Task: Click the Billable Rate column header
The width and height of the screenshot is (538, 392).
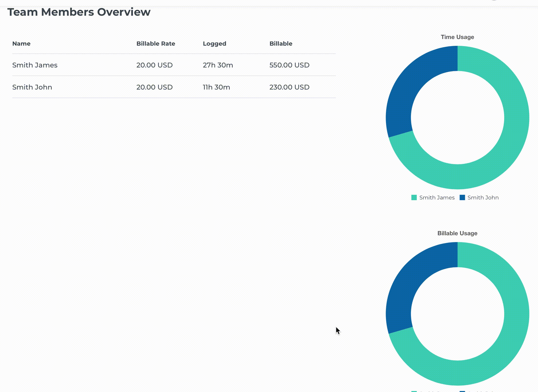Action: (156, 44)
